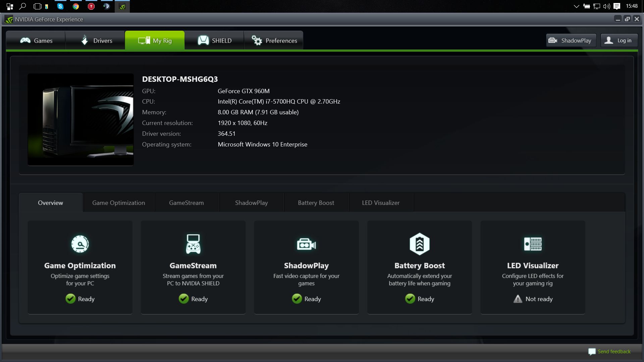
Task: Click the Log in button
Action: (619, 41)
